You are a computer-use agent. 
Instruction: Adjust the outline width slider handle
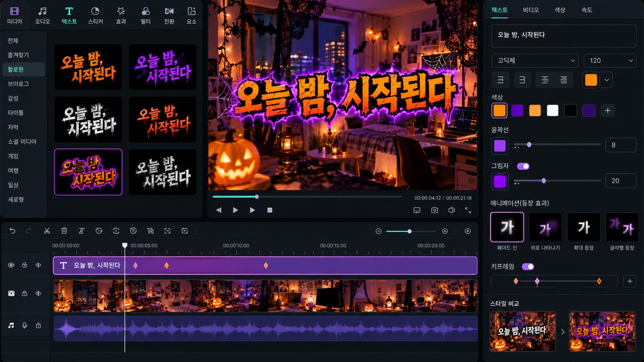(x=529, y=145)
